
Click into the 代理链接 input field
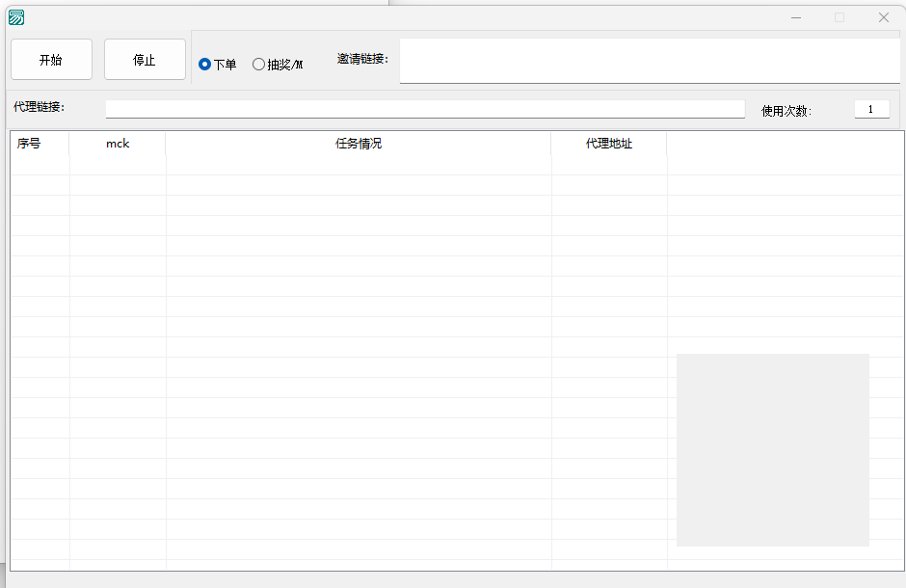tap(424, 109)
